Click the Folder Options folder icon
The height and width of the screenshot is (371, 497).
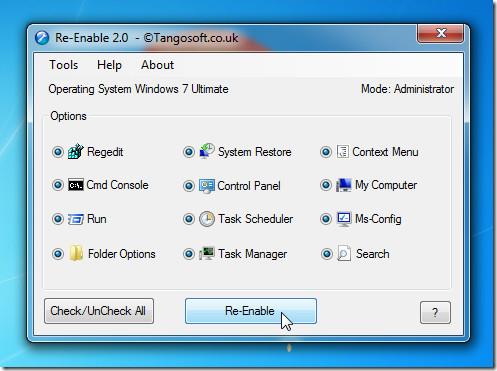(x=76, y=253)
